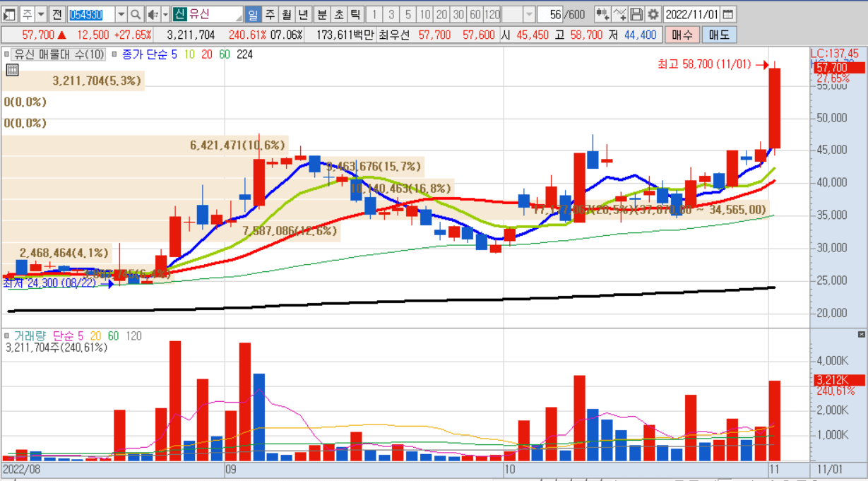Image resolution: width=868 pixels, height=481 pixels.
Task: Open the dropdown arrow next to speaker icon
Action: pos(165,14)
